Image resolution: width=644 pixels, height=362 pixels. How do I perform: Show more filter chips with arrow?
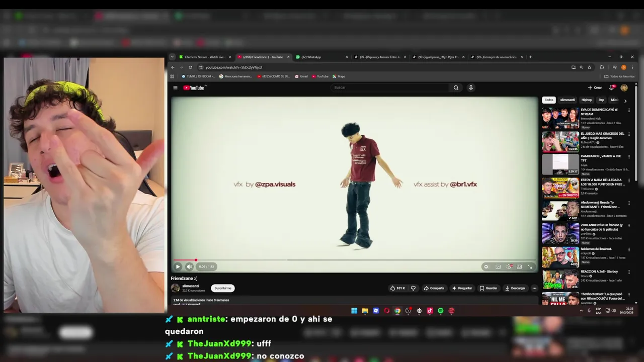625,101
